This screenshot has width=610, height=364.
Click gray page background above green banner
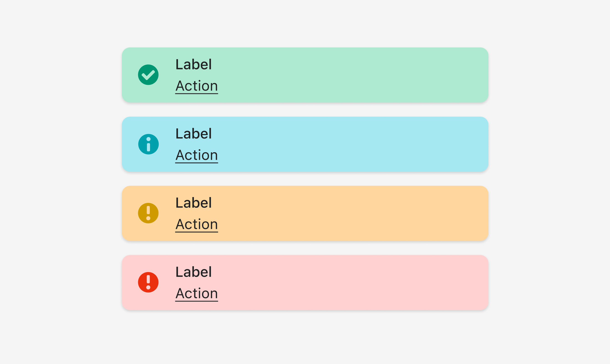(x=305, y=23)
